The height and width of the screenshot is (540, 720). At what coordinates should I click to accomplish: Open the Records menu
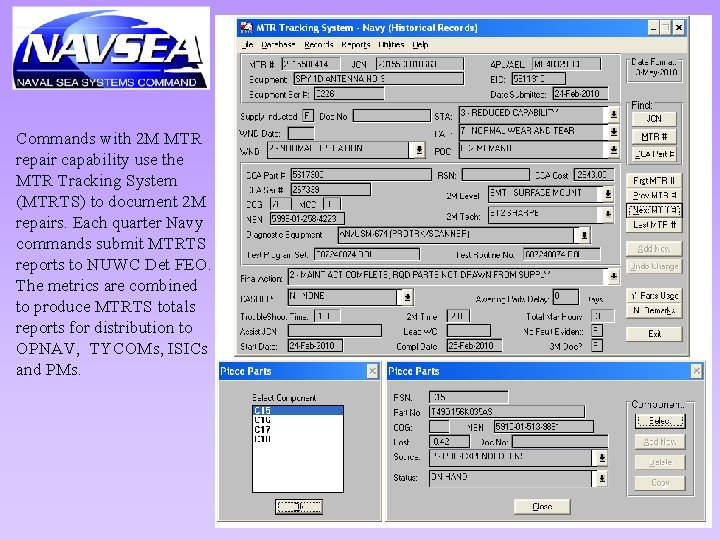(x=319, y=45)
